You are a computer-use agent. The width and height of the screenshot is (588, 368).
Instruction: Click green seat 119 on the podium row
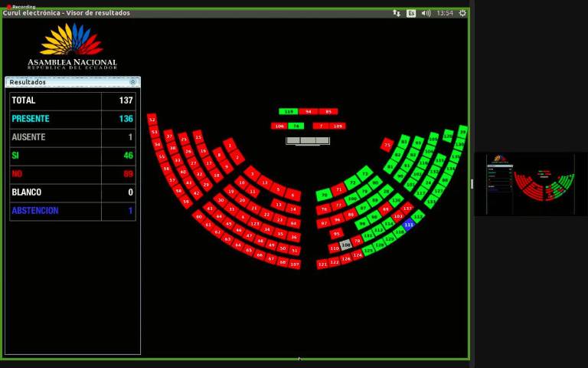point(289,112)
